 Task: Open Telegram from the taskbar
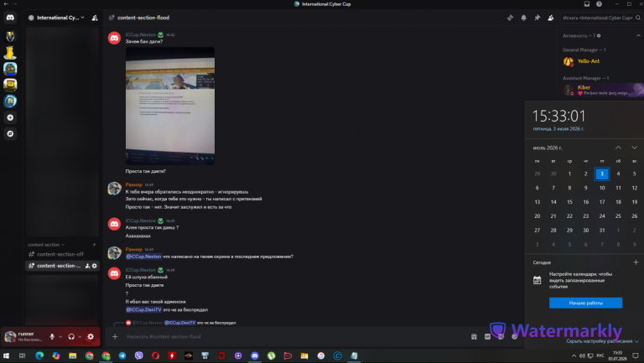(x=122, y=355)
